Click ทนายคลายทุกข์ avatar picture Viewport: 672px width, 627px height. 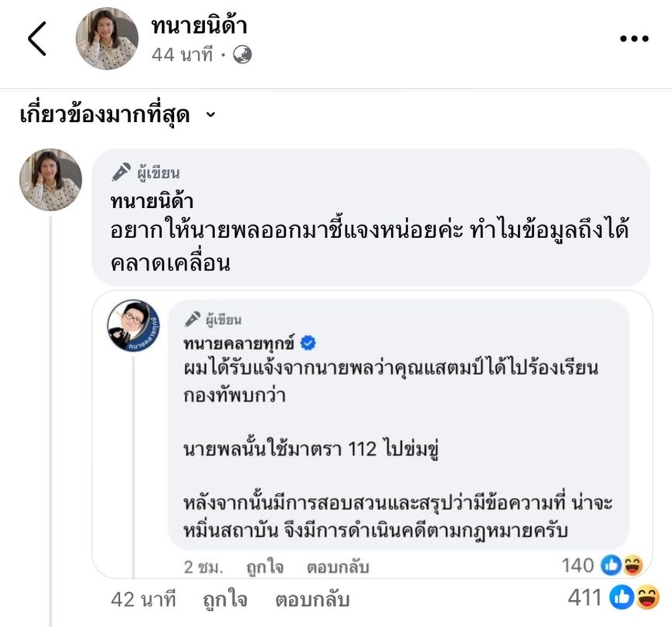(133, 326)
